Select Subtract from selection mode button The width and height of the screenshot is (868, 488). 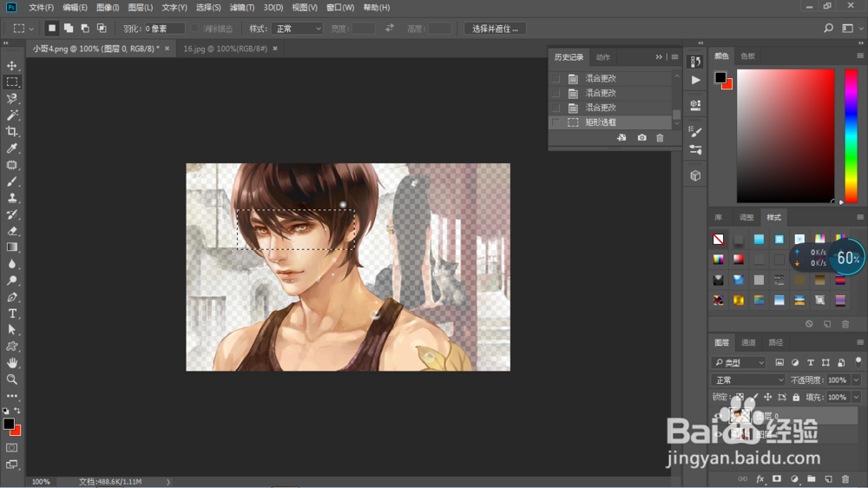coord(85,29)
